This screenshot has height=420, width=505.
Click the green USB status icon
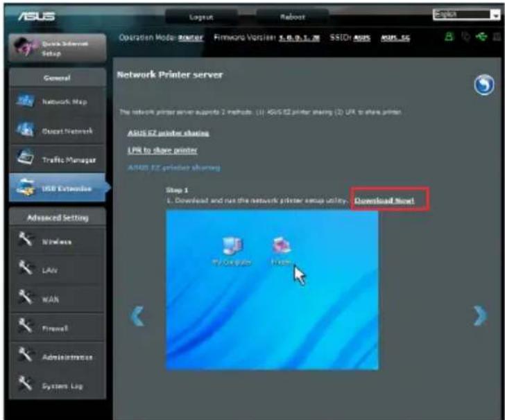[x=481, y=37]
